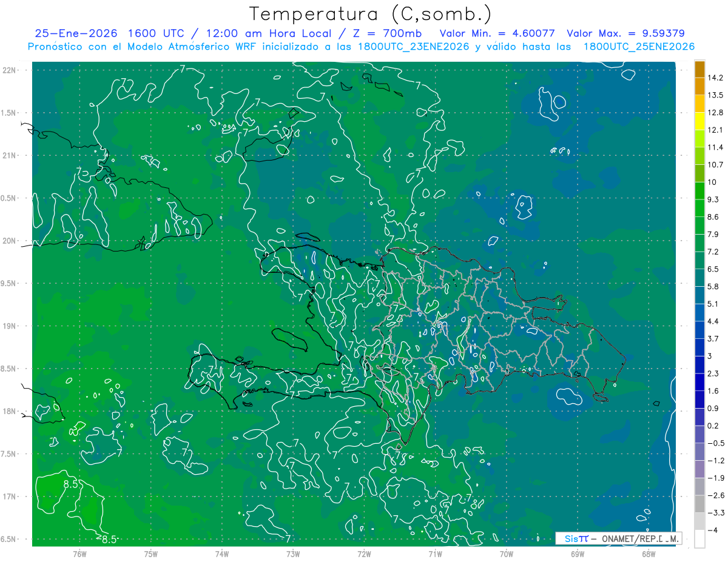Viewport: 728px width, 562px height.
Task: Click the "6.5N" latitude axis label
Action: click(9, 539)
